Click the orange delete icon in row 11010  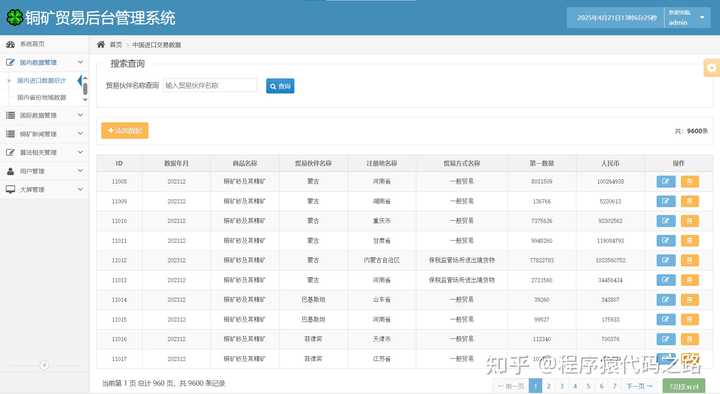click(x=690, y=221)
